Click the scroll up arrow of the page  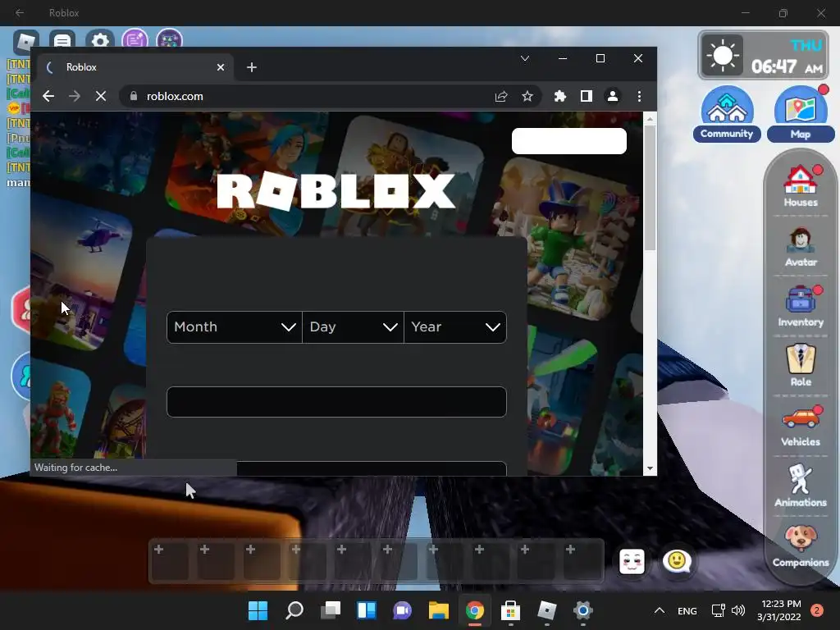click(x=650, y=119)
